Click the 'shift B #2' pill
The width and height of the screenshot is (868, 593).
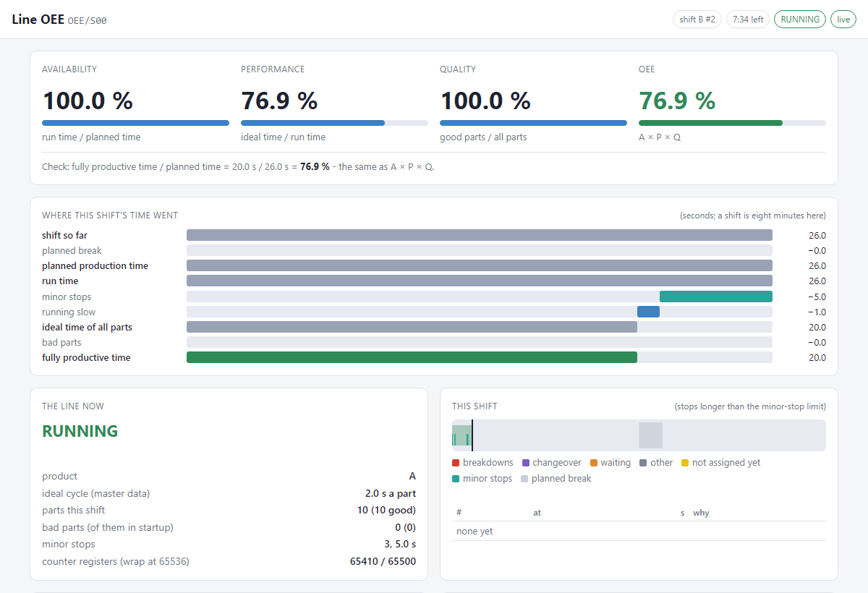(x=697, y=20)
